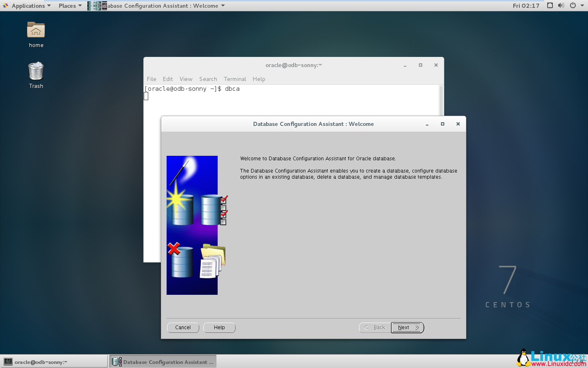Click the clock showing Fri 02:17
Screen dimensions: 588x368
526,6
